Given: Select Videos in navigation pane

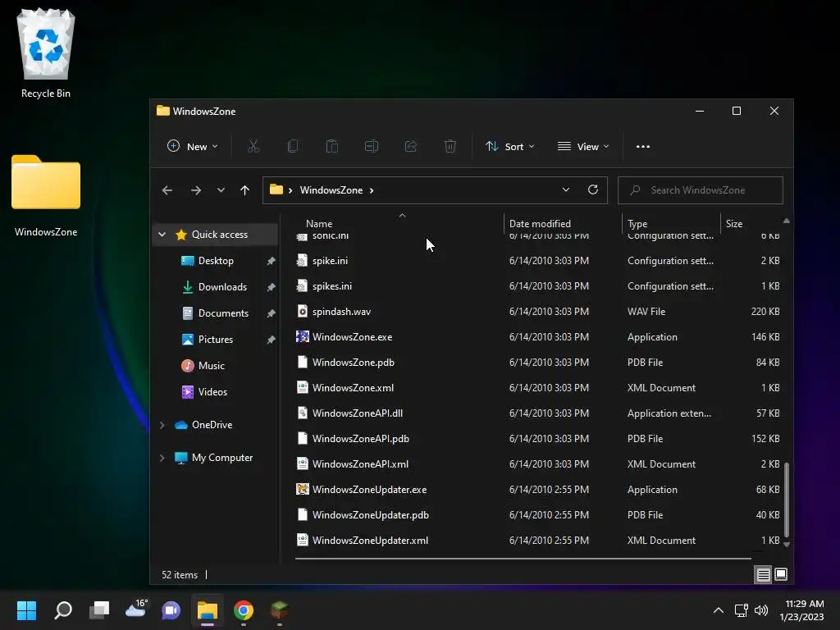Looking at the screenshot, I should pyautogui.click(x=212, y=392).
